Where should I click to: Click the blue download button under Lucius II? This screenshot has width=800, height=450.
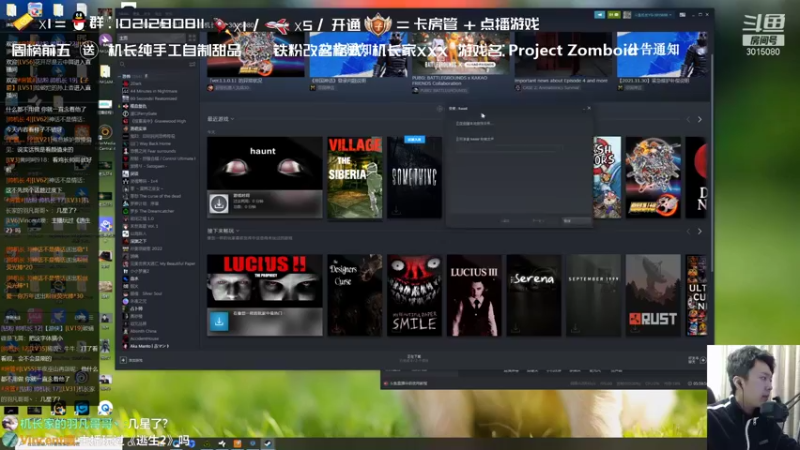(219, 322)
